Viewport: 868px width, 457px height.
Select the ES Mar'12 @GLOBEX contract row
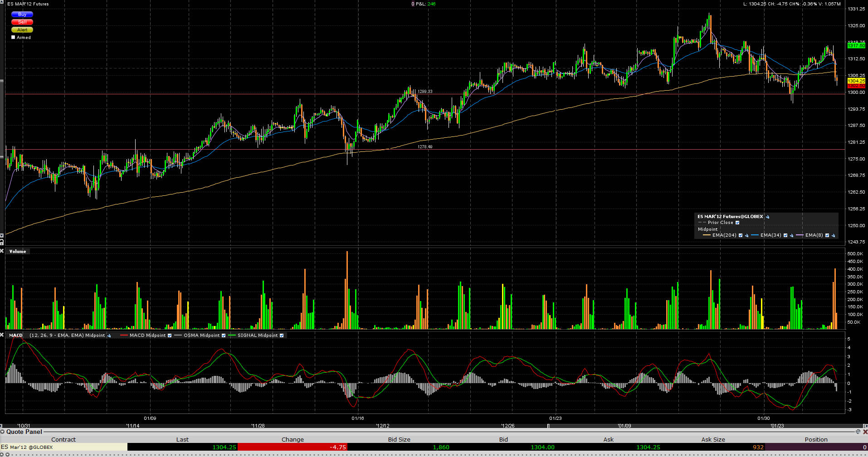tap(63, 447)
